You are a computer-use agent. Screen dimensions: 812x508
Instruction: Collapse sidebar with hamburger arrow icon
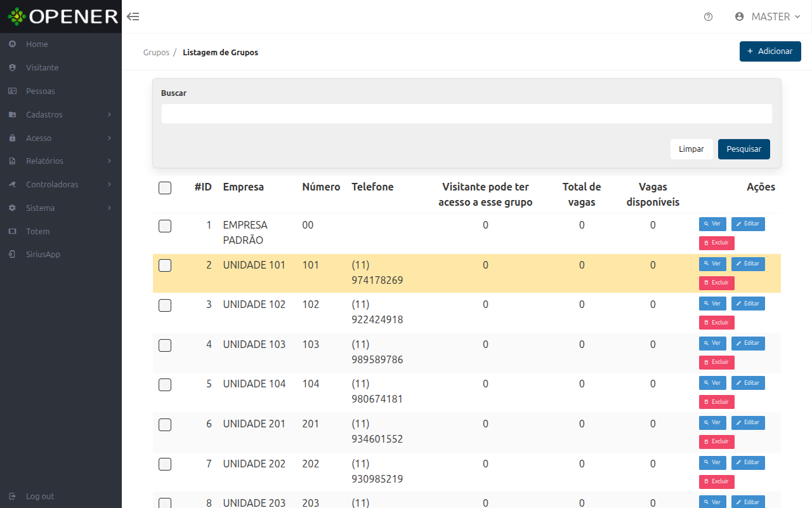click(133, 17)
